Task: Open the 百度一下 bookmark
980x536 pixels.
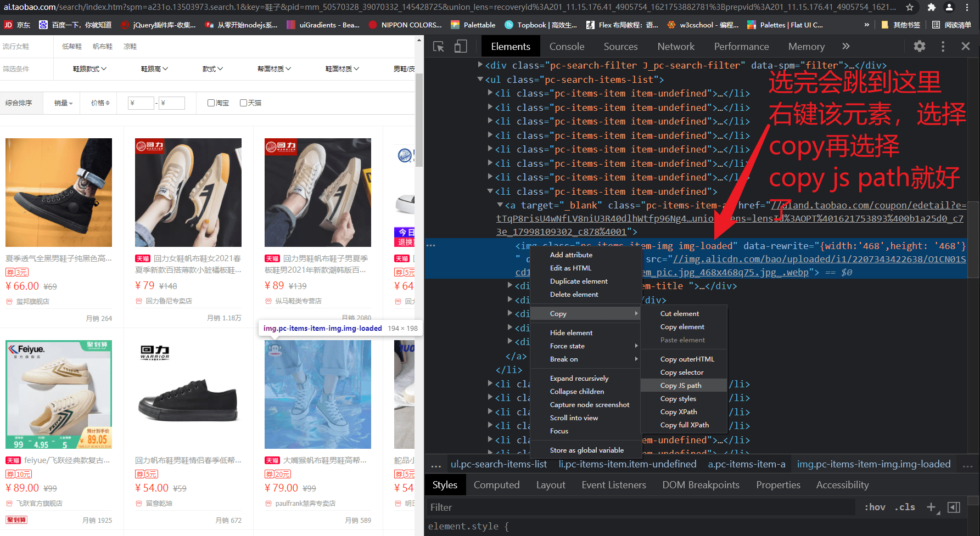Action: [x=75, y=25]
